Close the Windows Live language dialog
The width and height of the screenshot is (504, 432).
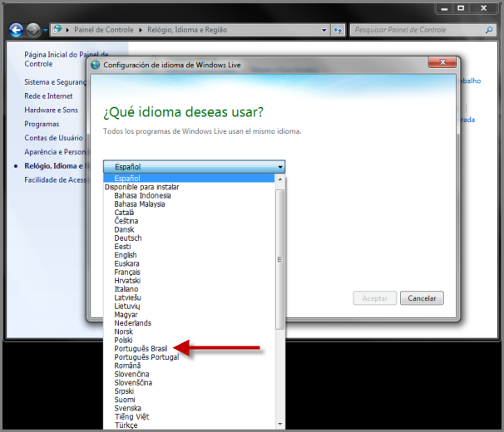tap(441, 63)
